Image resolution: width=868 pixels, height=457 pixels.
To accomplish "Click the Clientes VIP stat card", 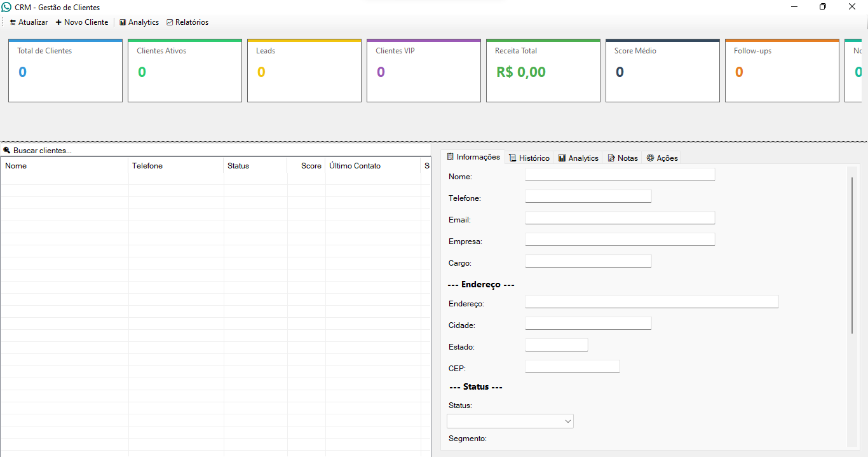I will point(423,71).
